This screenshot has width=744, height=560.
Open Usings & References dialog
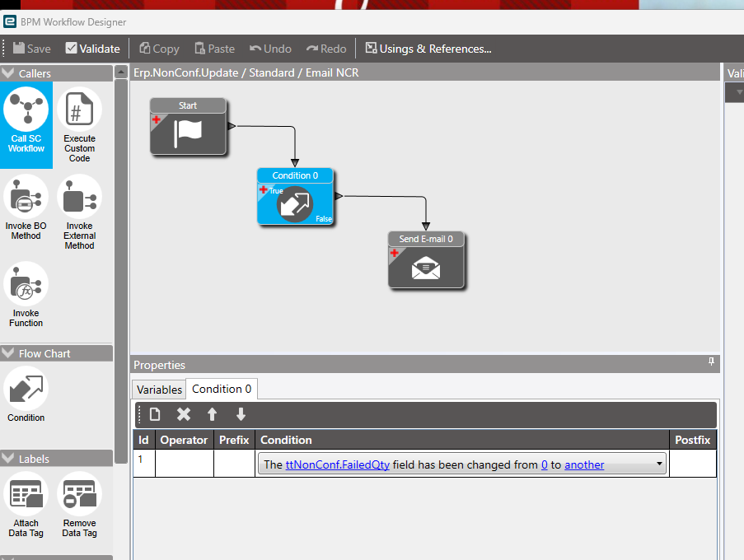pyautogui.click(x=428, y=49)
